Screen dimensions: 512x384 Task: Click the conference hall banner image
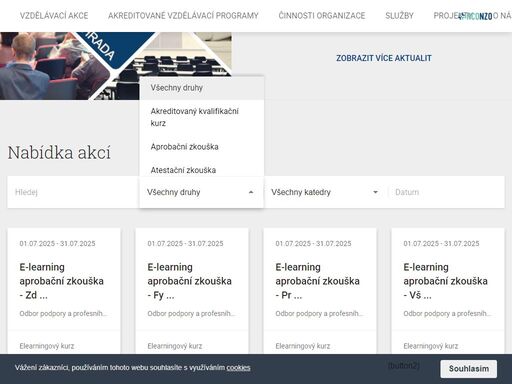[x=116, y=66]
